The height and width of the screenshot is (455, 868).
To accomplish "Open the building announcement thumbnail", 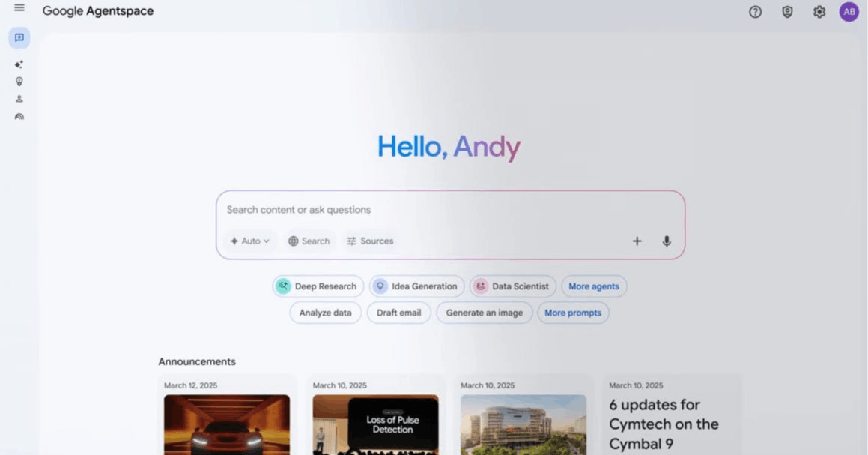I will click(x=523, y=424).
